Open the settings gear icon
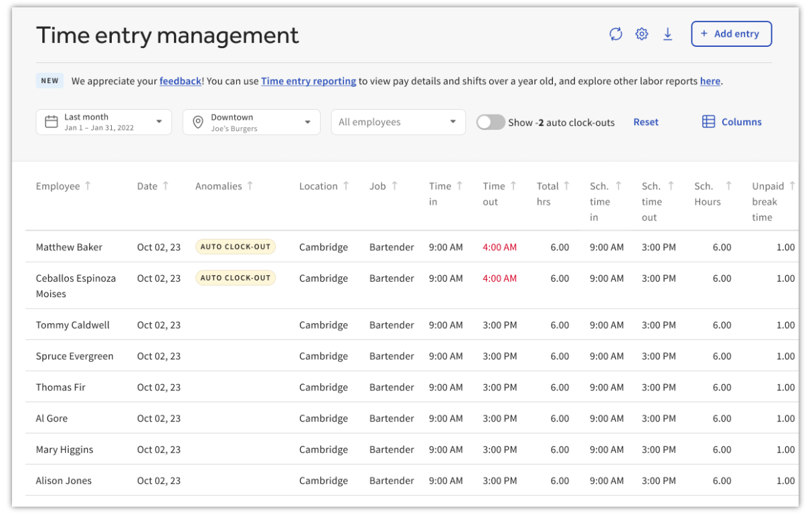This screenshot has height=514, width=812. coord(641,33)
